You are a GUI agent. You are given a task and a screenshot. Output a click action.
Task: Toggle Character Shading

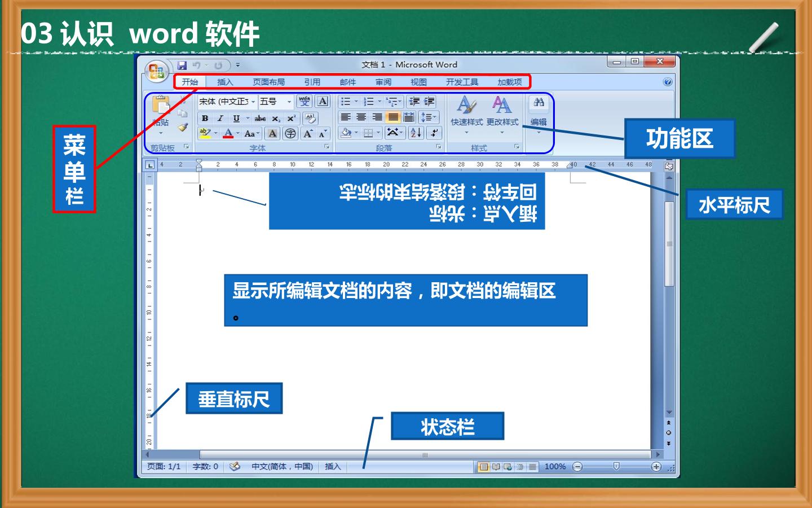[x=272, y=134]
